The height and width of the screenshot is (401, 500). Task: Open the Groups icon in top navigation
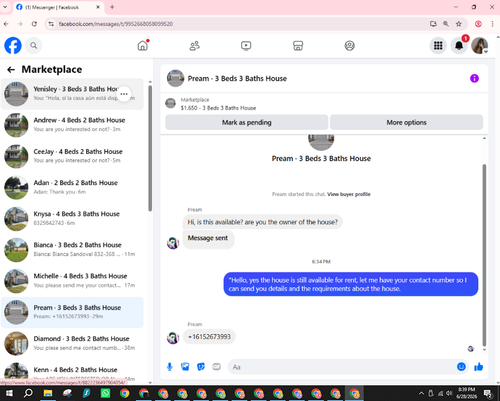349,46
